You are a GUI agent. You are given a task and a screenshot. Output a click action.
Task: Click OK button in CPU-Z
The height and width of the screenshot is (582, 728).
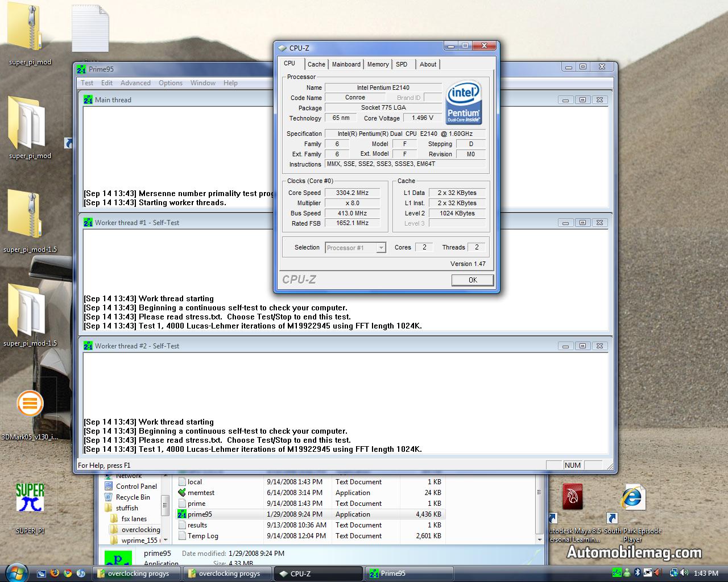pos(473,280)
